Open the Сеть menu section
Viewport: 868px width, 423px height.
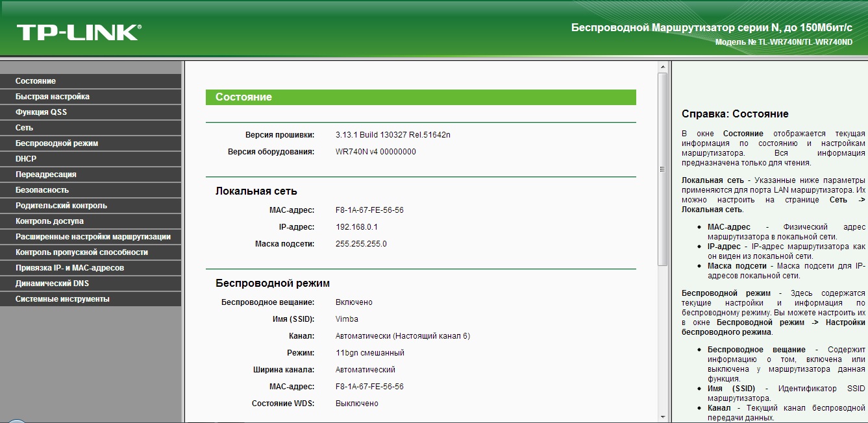pos(90,128)
